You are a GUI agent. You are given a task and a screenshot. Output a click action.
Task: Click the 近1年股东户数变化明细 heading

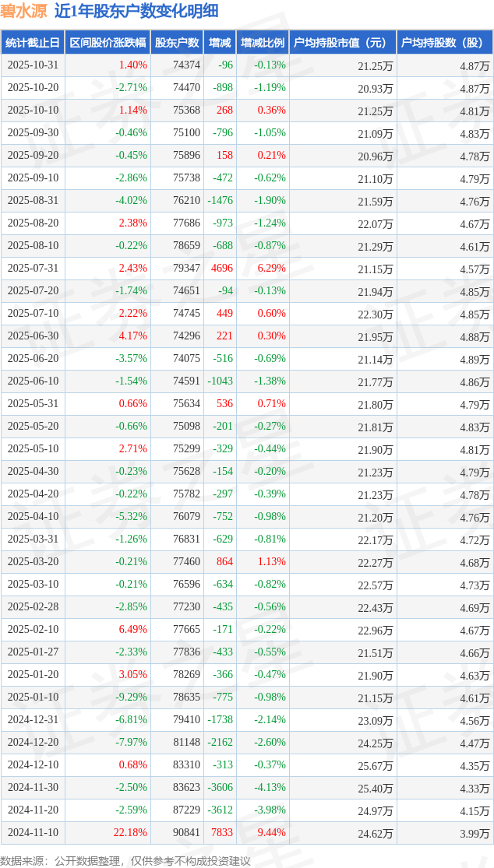point(136,12)
